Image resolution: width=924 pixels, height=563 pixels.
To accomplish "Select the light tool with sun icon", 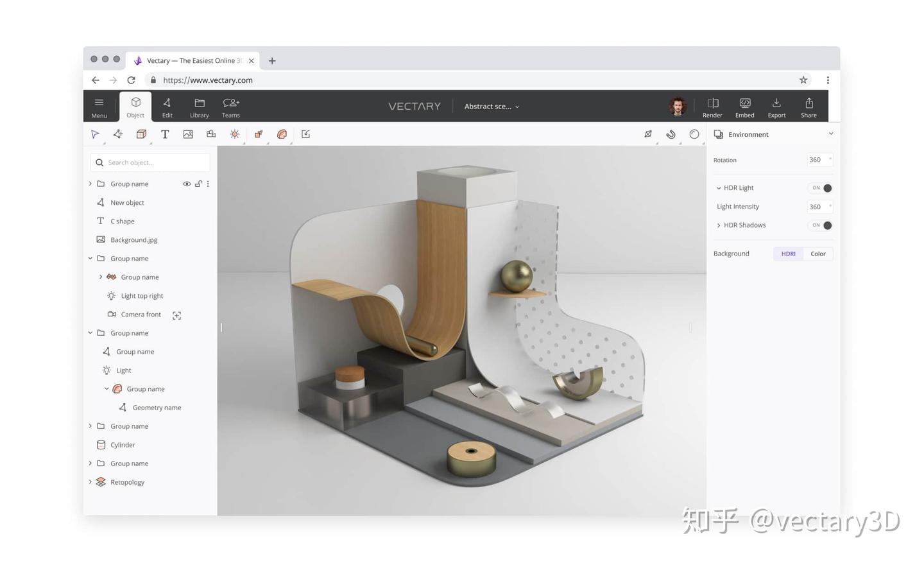I will tap(234, 134).
